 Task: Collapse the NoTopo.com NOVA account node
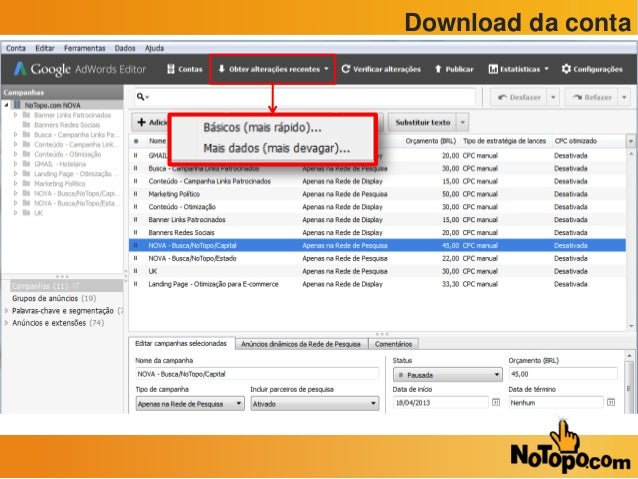click(x=6, y=105)
